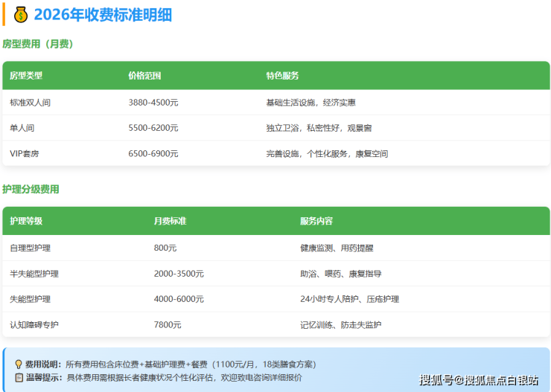Viewport: 551px width, 392px height.
Task: Select the text 完善设施，个性化服务，康复空间
Action: tap(327, 154)
